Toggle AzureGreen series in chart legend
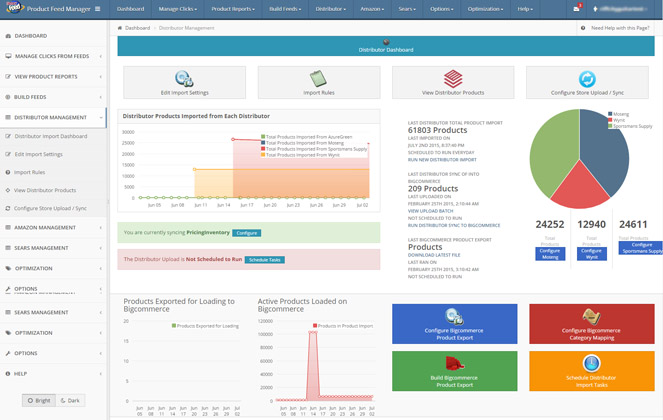 point(307,137)
